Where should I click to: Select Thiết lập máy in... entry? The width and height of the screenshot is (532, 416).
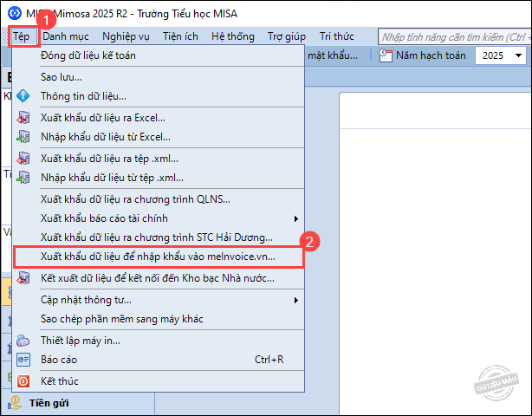coord(158,341)
